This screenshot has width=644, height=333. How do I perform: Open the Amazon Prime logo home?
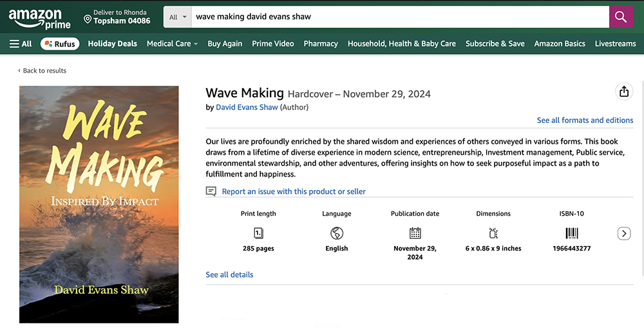tap(39, 18)
